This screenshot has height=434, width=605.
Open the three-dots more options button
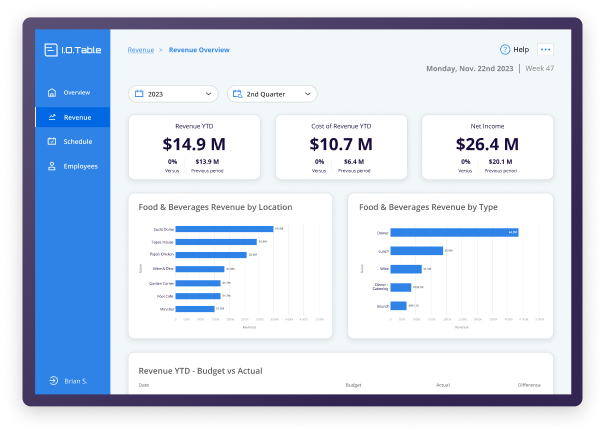(x=545, y=49)
